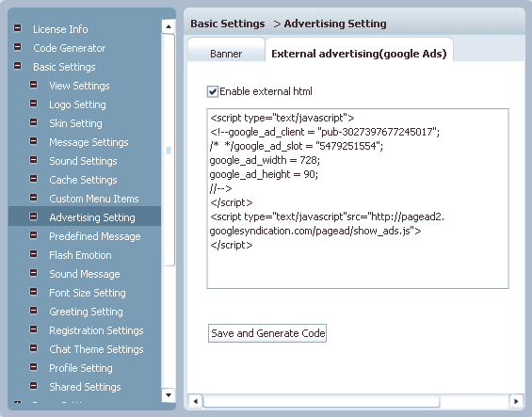Select Basic Settings in sidebar
The image size is (532, 417).
coord(64,67)
